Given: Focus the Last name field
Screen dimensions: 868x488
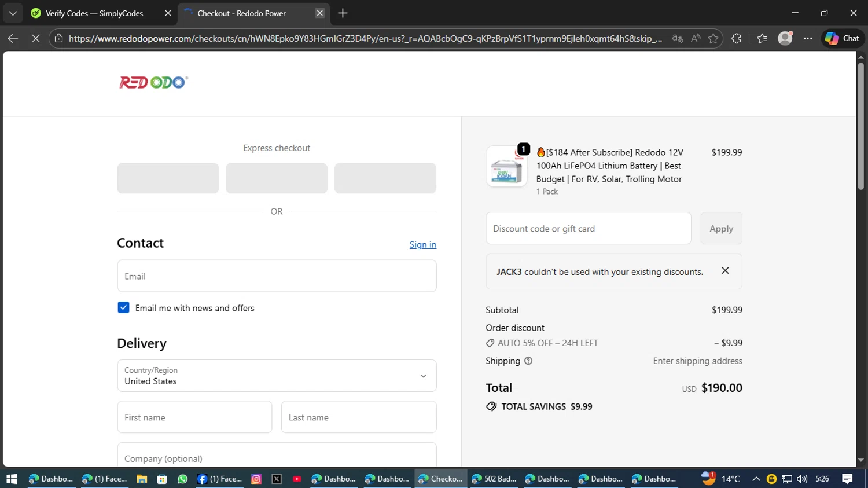Looking at the screenshot, I should [359, 417].
